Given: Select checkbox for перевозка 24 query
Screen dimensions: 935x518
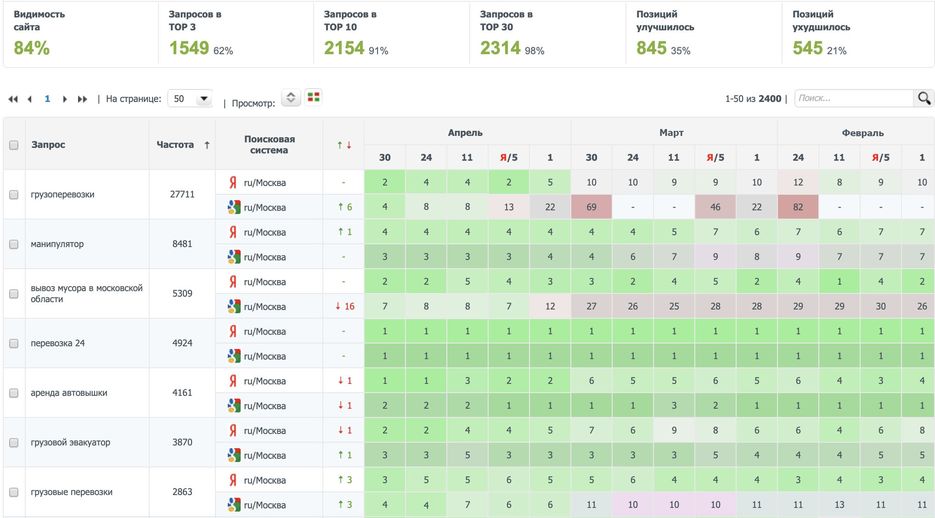Looking at the screenshot, I should tap(14, 343).
